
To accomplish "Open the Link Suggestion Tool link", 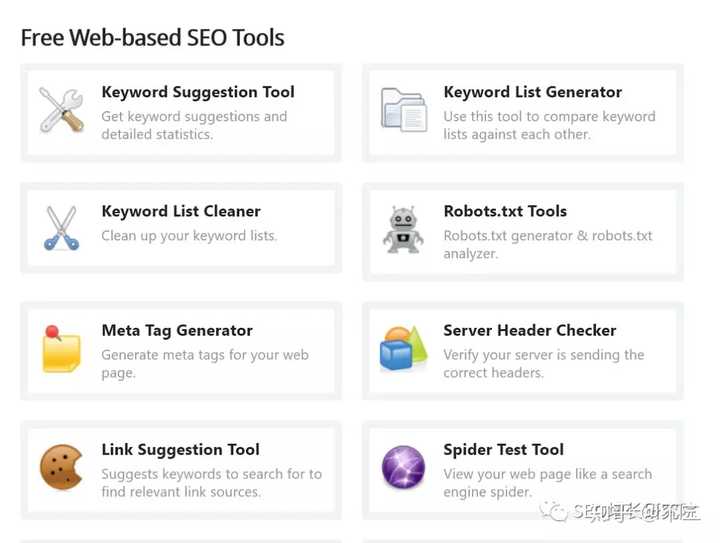I will [180, 450].
